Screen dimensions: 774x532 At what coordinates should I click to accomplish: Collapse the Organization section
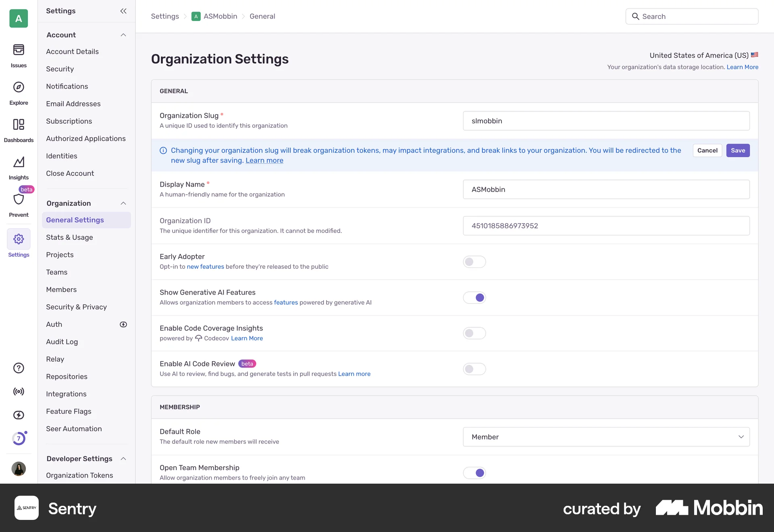123,203
